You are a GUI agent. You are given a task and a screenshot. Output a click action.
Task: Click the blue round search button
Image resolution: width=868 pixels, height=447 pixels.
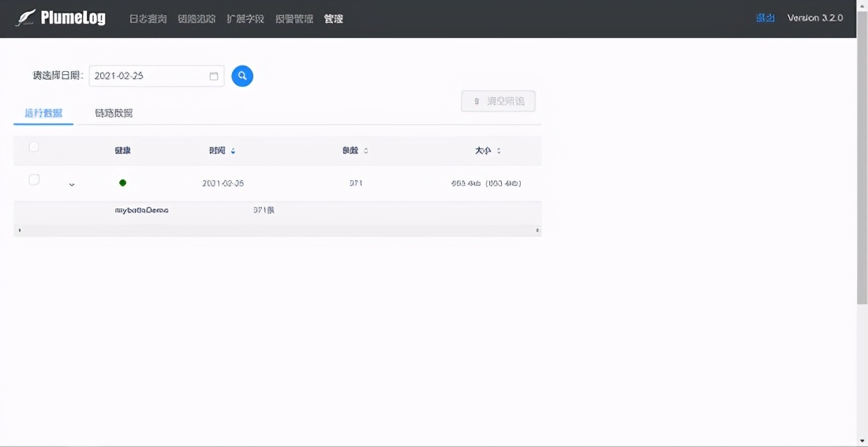tap(242, 76)
